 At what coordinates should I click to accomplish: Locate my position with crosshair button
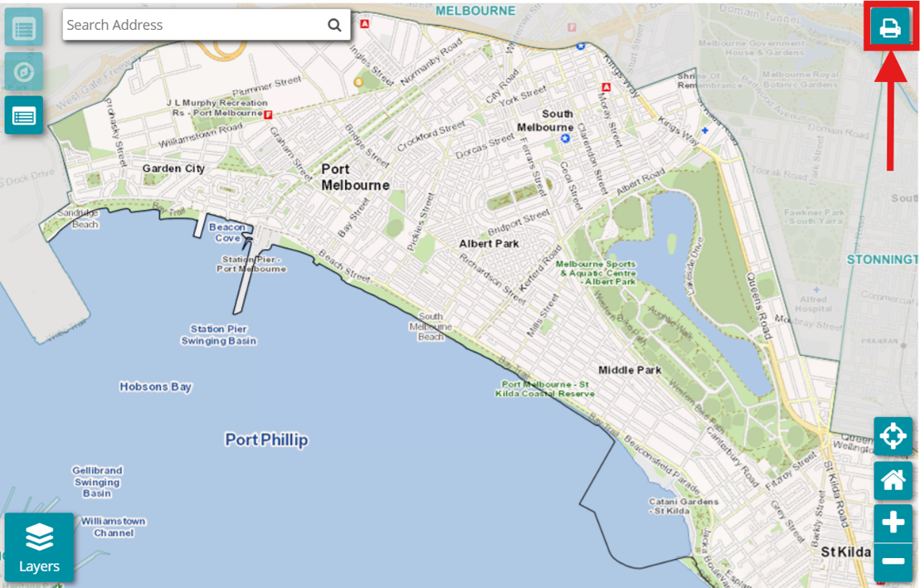pyautogui.click(x=893, y=436)
